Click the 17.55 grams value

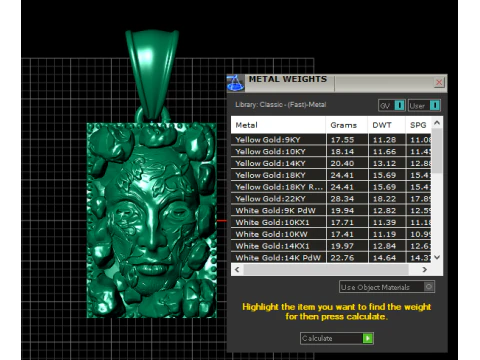point(342,140)
